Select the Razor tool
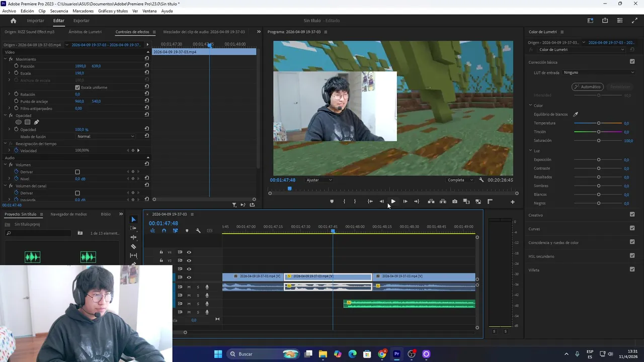Screen dimensions: 644x362 (133, 246)
